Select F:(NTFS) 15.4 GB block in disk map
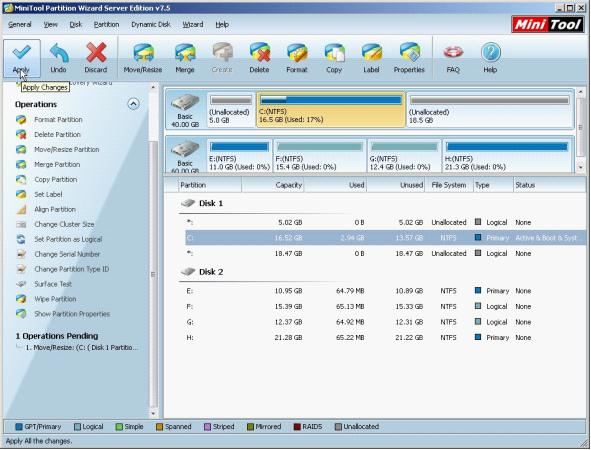 tap(320, 156)
